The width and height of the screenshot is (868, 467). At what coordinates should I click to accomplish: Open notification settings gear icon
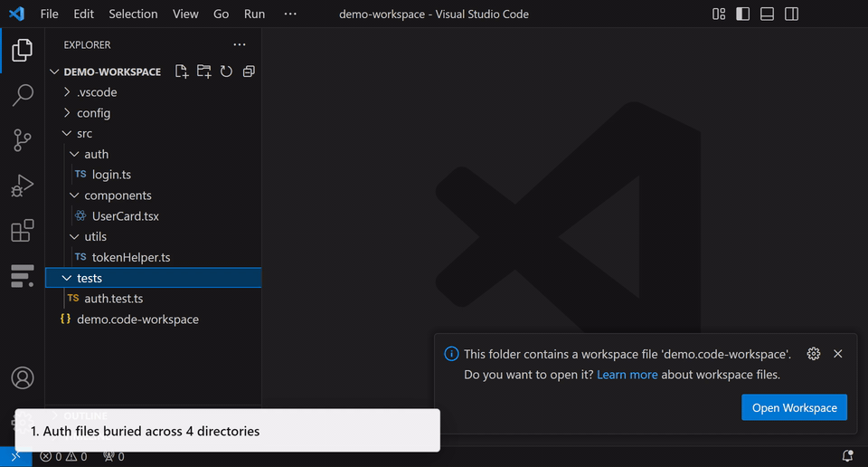(813, 354)
